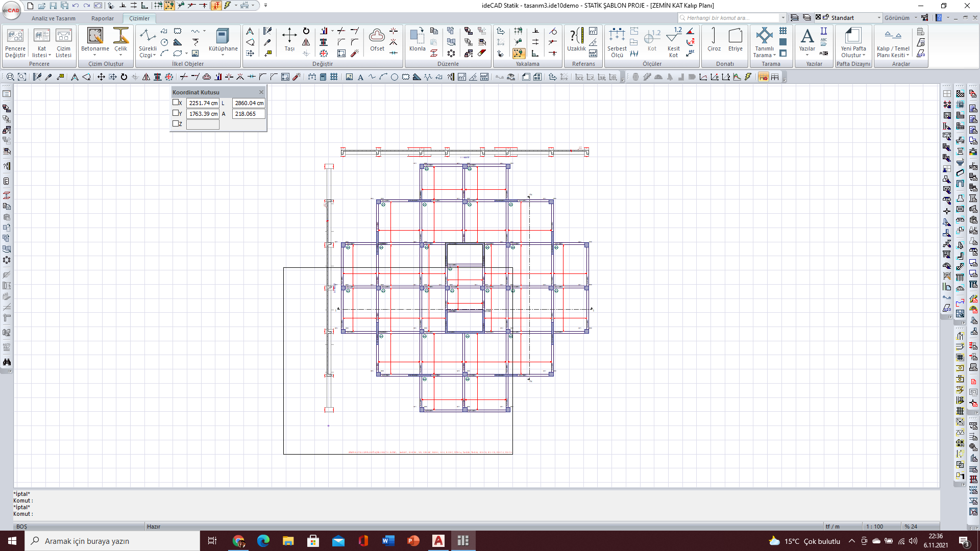The image size is (980, 551).
Task: Open Tanımlı Tarama hatch tool
Action: tap(764, 43)
